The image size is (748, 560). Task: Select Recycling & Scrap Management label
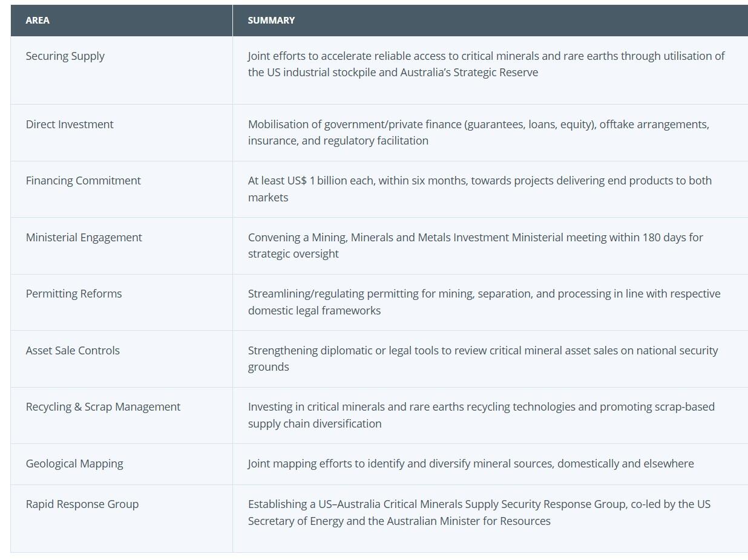click(103, 407)
